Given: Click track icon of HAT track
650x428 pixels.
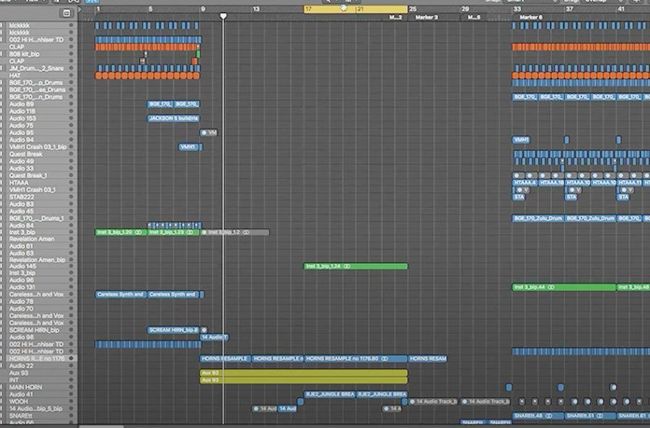Looking at the screenshot, I should pyautogui.click(x=4, y=74).
